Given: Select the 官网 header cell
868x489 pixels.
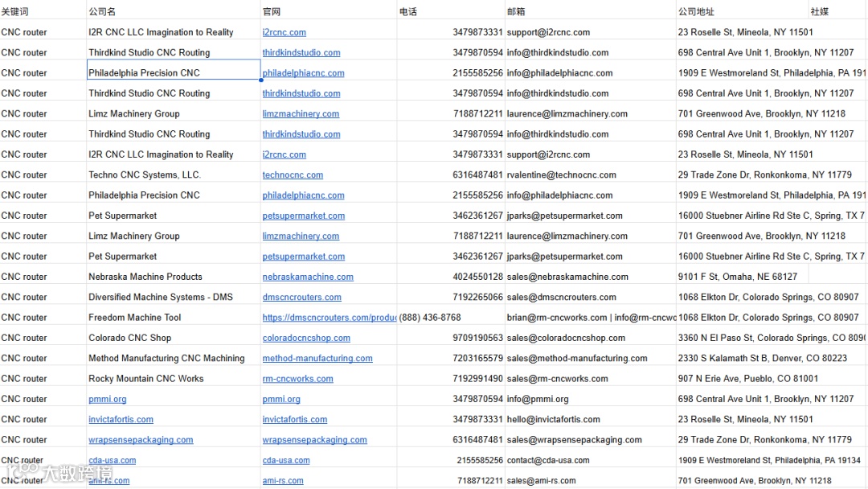Looking at the screenshot, I should click(x=329, y=11).
